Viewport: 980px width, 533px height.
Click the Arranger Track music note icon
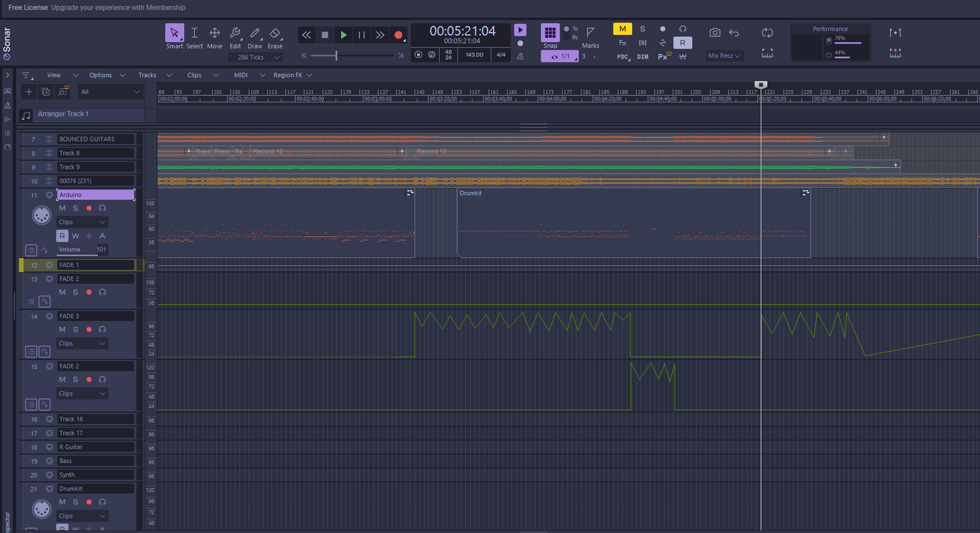(26, 115)
